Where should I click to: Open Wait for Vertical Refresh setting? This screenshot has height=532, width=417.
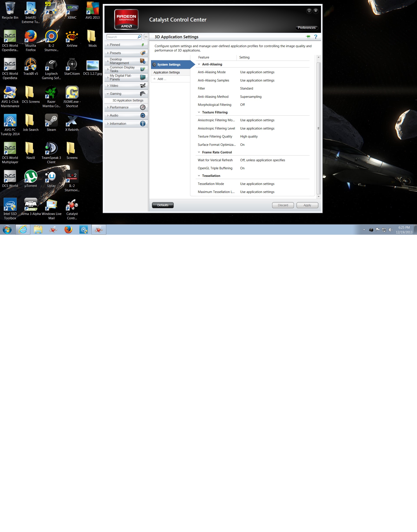[x=262, y=160]
